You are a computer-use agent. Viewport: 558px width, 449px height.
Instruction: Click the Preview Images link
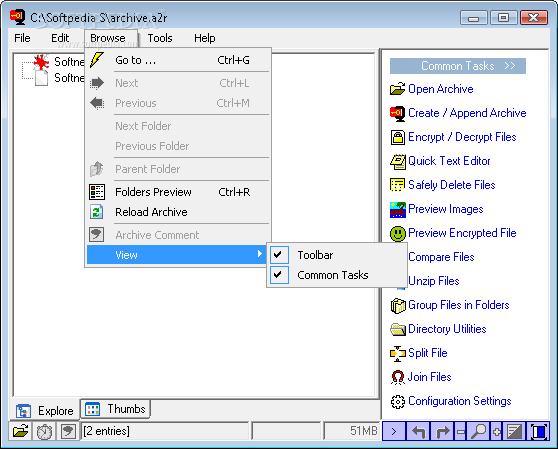(x=446, y=209)
